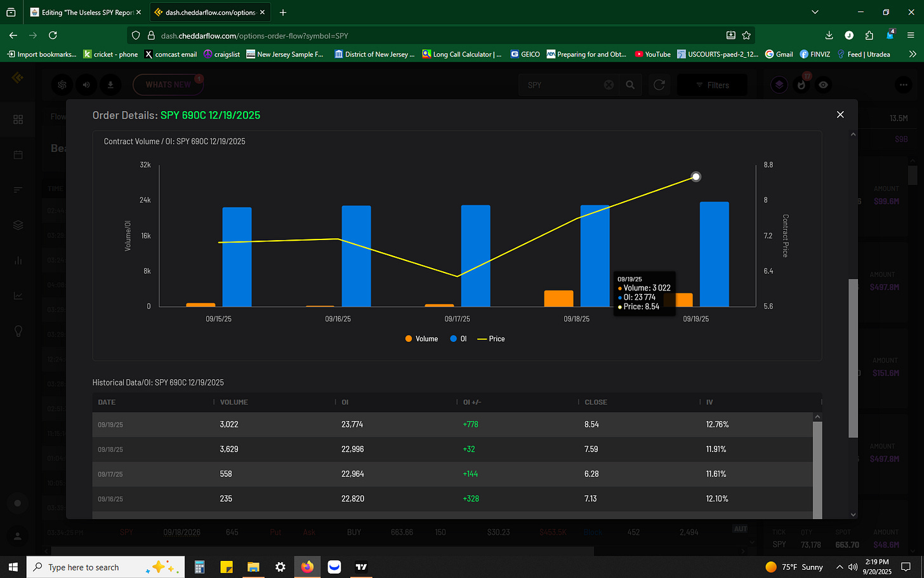Show more bookmarks overflow chevron
Viewport: 924px width, 578px height.
(913, 54)
